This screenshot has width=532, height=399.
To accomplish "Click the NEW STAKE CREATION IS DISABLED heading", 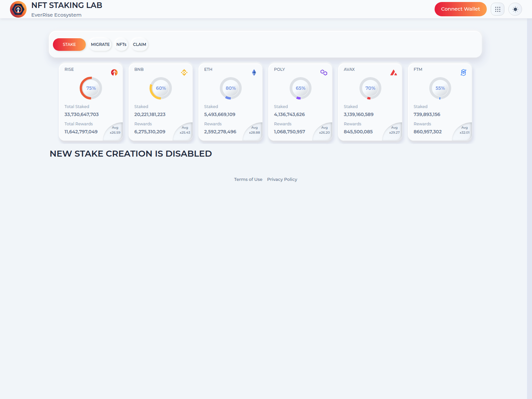I will point(131,154).
